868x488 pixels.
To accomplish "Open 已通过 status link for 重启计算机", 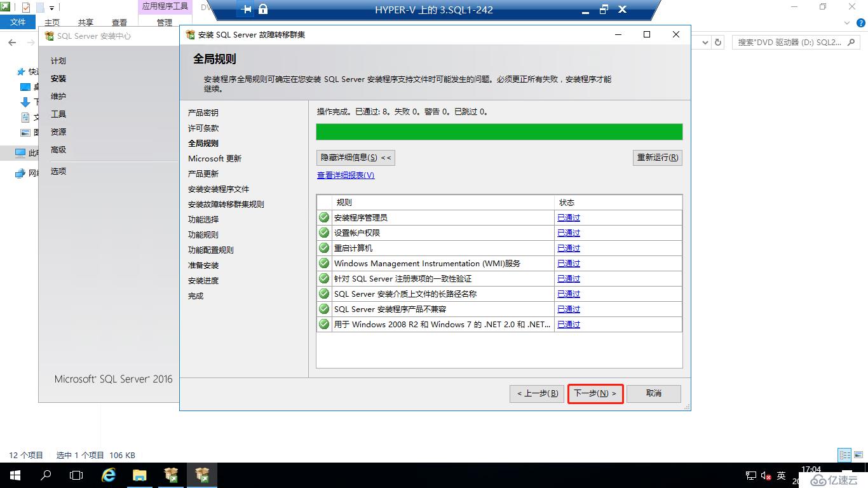I will (569, 248).
